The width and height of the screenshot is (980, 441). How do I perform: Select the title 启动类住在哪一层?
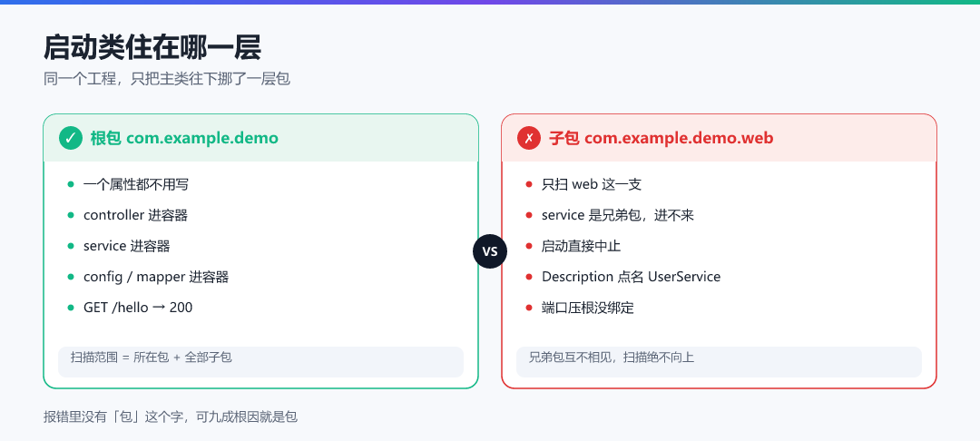(152, 47)
